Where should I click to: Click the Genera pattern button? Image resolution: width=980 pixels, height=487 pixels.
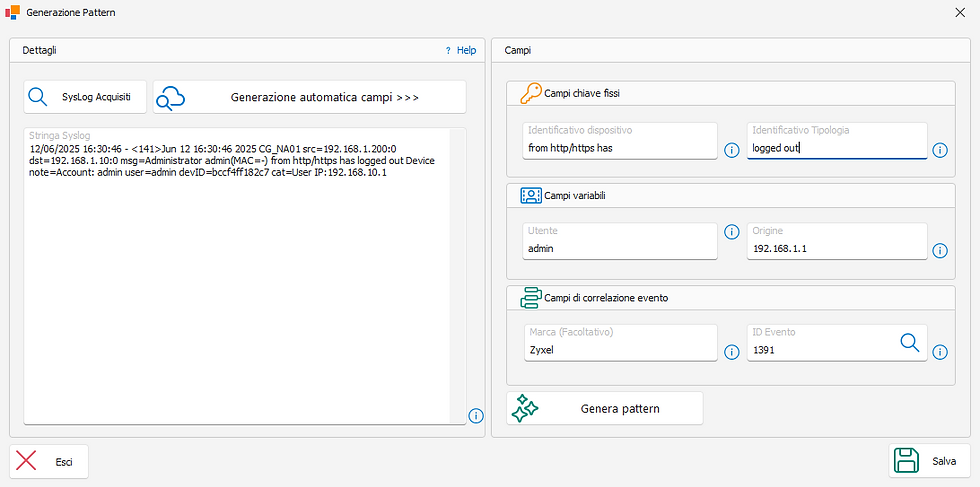604,409
